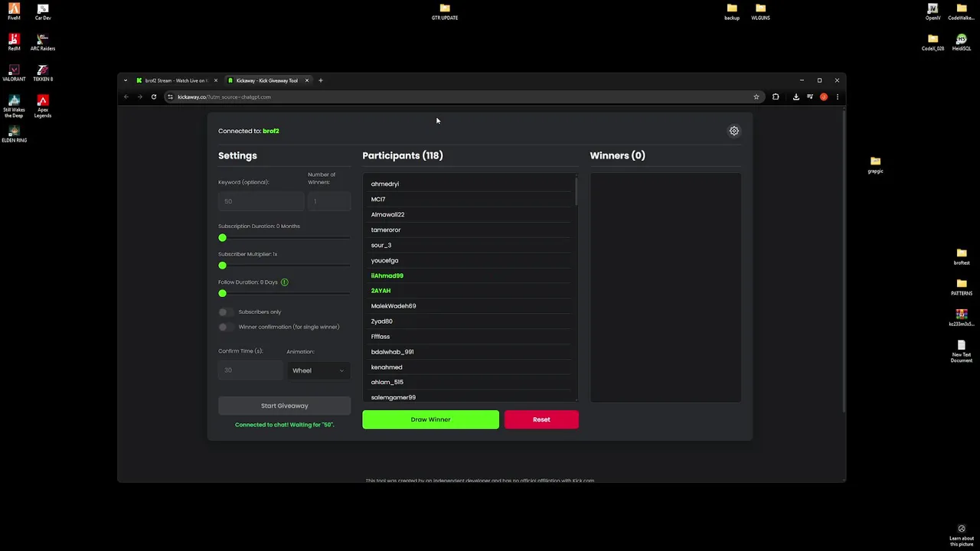This screenshot has height=551, width=980.
Task: Open the Animation Wheel dropdown
Action: 318,370
